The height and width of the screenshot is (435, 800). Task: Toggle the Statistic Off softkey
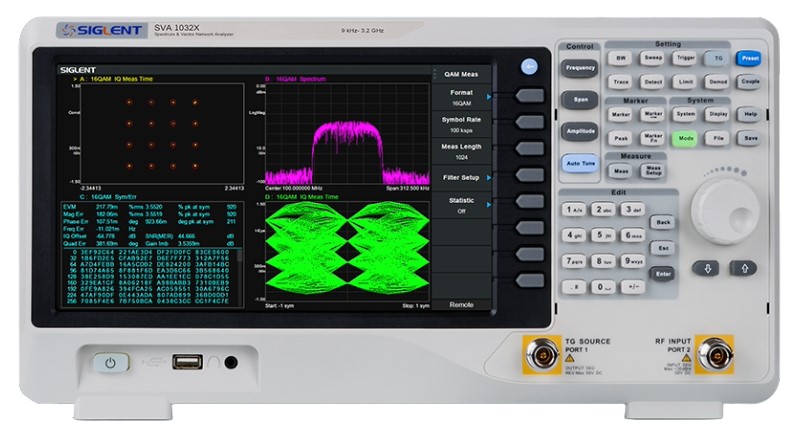[x=461, y=206]
